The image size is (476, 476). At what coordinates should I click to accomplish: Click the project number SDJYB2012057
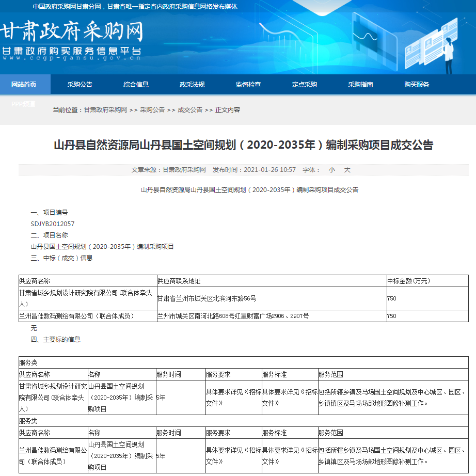pos(53,224)
